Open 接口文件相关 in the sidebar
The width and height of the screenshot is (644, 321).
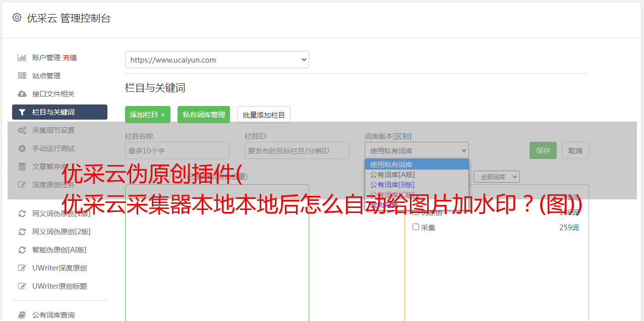pos(53,94)
